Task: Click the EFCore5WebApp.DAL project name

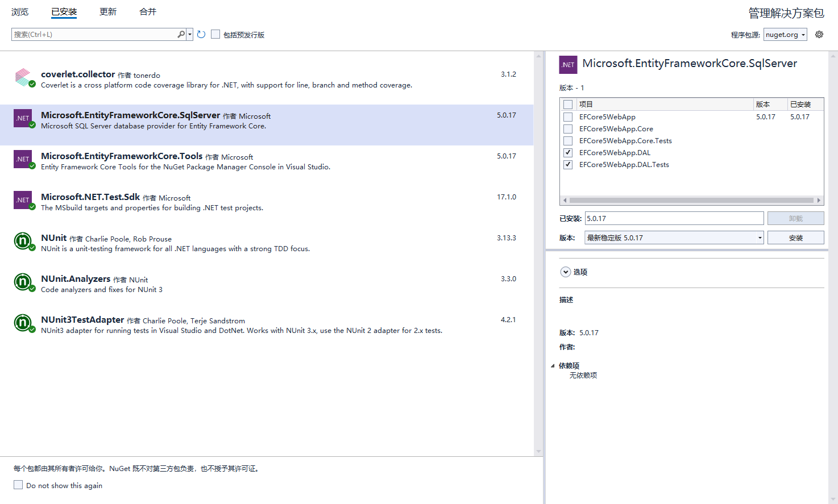Action: (x=615, y=153)
